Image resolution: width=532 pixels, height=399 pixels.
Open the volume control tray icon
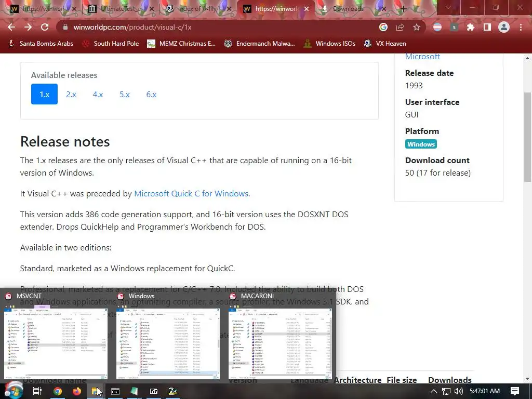[458, 391]
